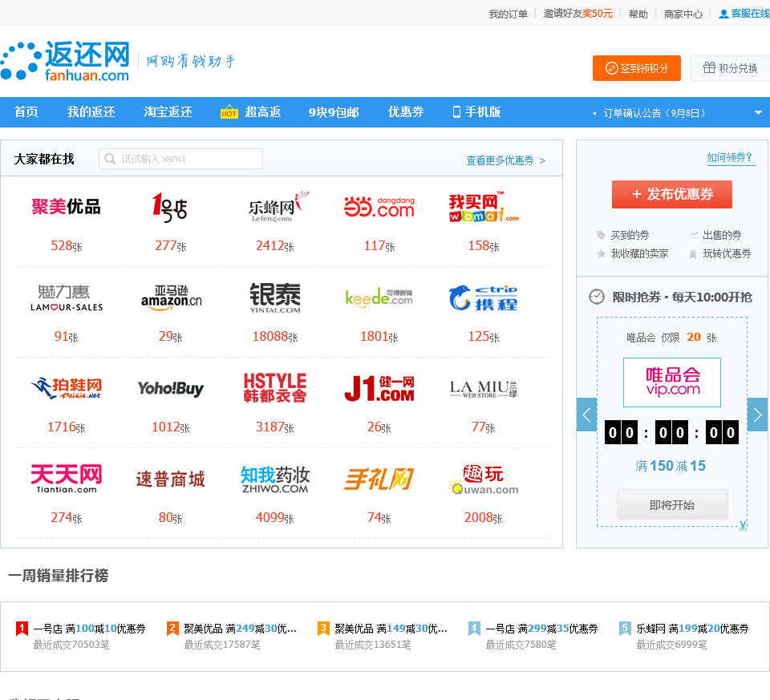Go to 首页 in the navigation bar
Viewport: 770px width, 700px height.
click(x=26, y=112)
